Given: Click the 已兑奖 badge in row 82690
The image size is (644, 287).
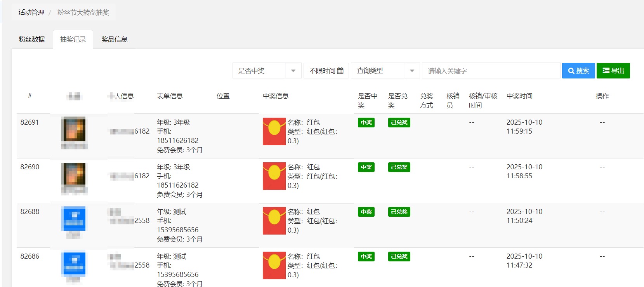Looking at the screenshot, I should point(399,167).
